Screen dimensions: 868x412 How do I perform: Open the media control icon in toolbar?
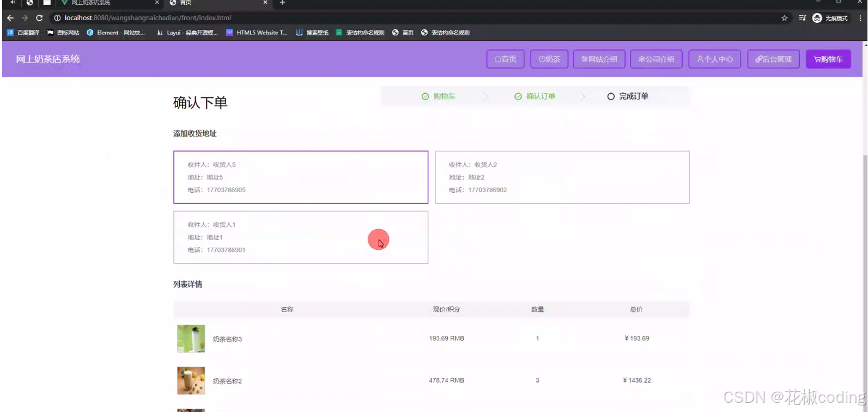802,18
